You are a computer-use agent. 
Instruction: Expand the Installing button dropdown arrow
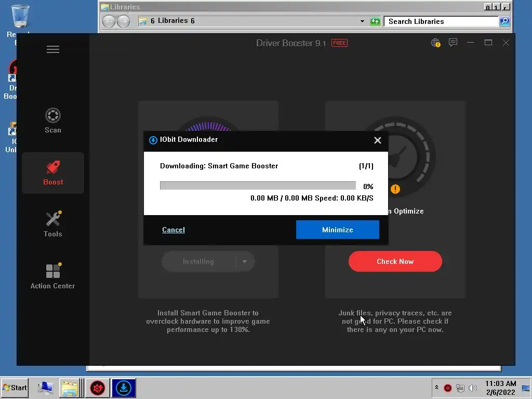(x=245, y=262)
